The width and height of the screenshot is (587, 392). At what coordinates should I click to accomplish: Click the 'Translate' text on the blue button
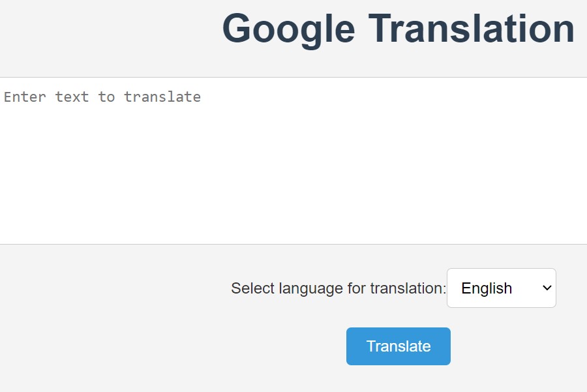(x=399, y=346)
